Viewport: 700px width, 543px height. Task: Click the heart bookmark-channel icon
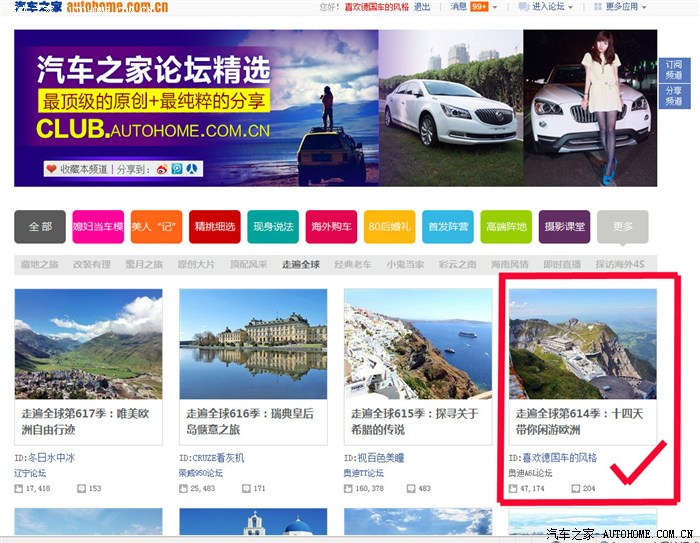pos(51,169)
